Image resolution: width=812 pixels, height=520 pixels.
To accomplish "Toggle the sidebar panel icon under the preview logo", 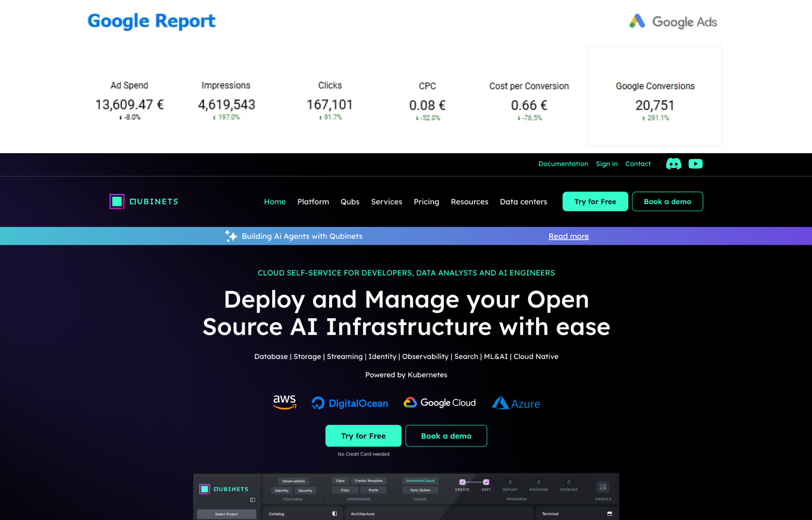I will point(253,500).
